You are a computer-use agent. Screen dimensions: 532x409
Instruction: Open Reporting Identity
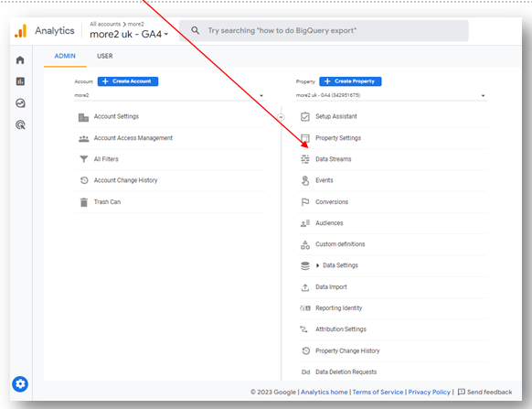(339, 308)
